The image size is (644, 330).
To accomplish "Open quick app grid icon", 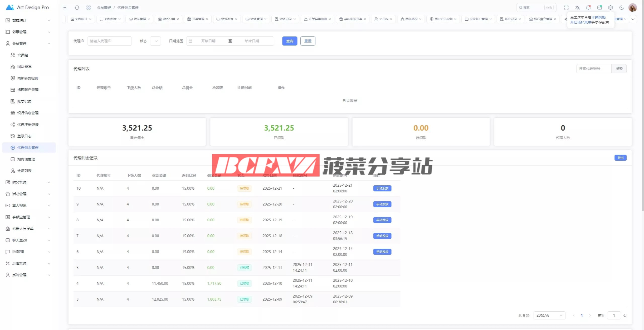I will coord(88,8).
